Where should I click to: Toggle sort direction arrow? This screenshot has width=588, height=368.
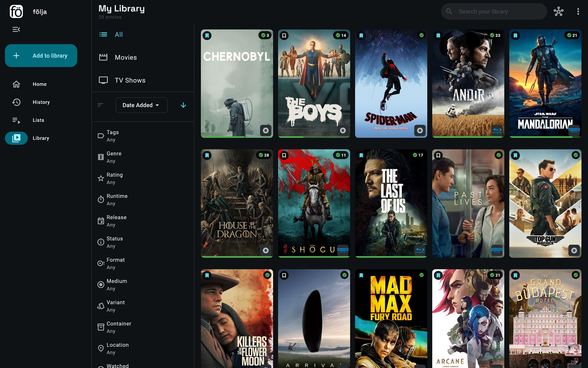coord(183,105)
